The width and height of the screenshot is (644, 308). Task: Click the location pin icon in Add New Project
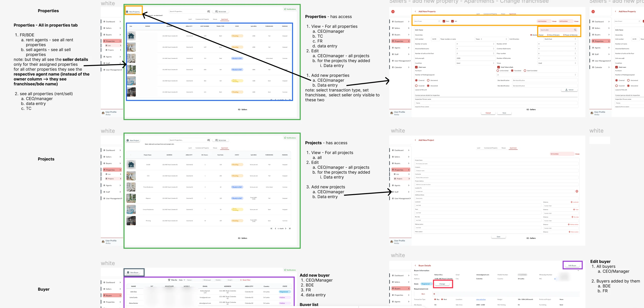pyautogui.click(x=577, y=191)
